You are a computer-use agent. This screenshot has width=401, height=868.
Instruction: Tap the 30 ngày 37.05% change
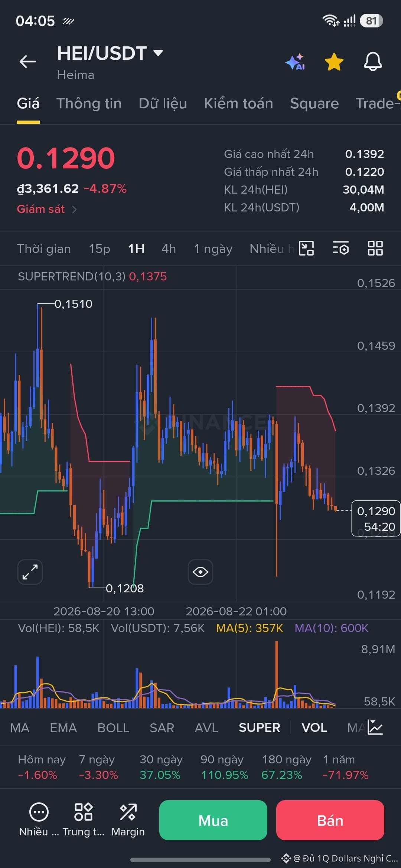tap(161, 767)
